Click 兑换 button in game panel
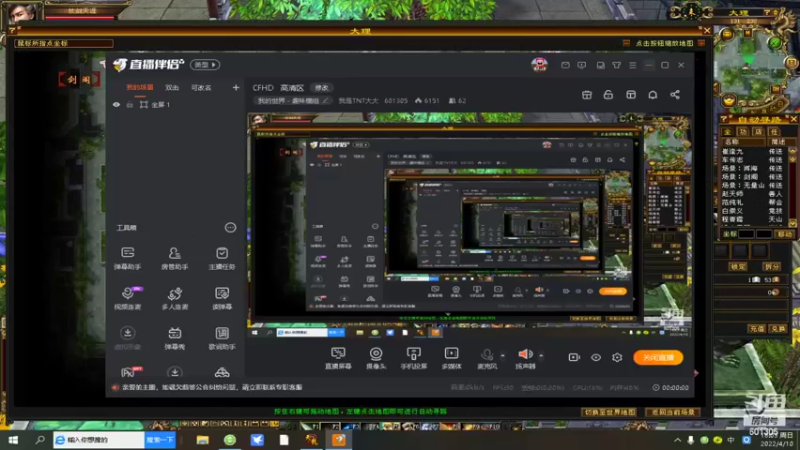Image resolution: width=800 pixels, height=450 pixels. pos(778,329)
